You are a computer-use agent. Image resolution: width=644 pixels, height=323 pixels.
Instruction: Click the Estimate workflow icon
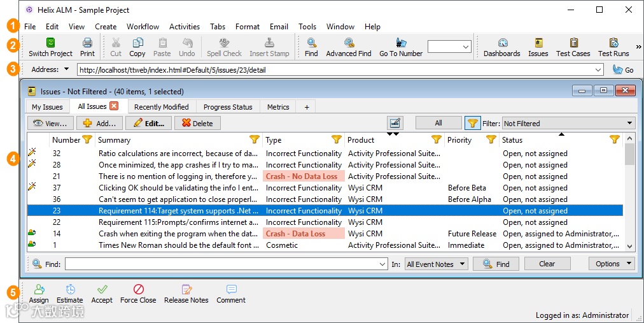coord(70,289)
